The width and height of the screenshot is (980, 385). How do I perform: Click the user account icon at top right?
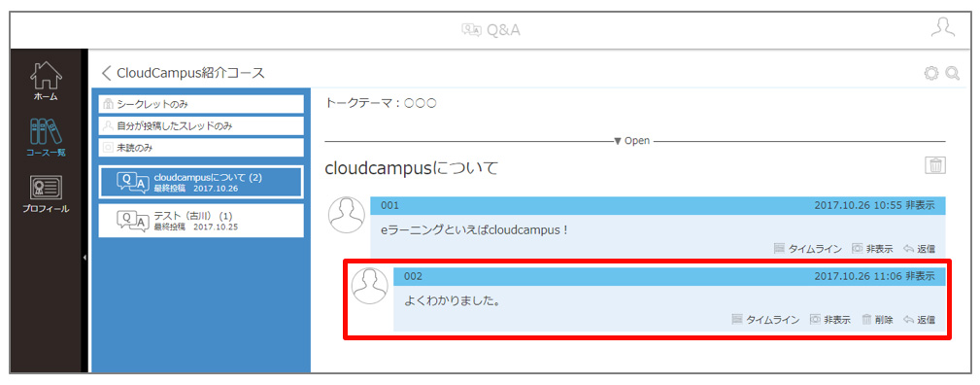(942, 27)
